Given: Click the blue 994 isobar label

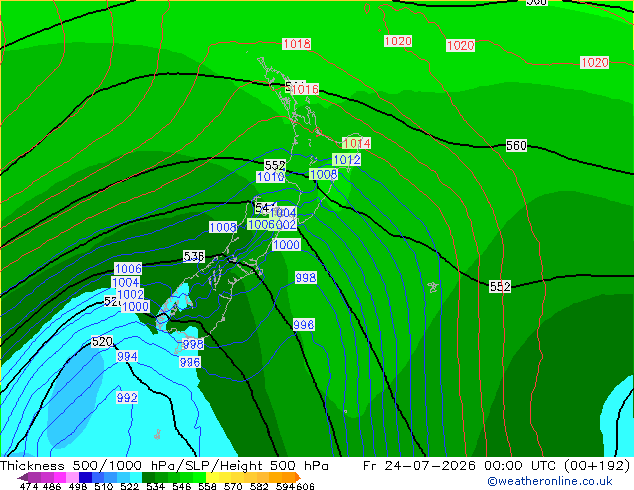Looking at the screenshot, I should pyautogui.click(x=127, y=356).
